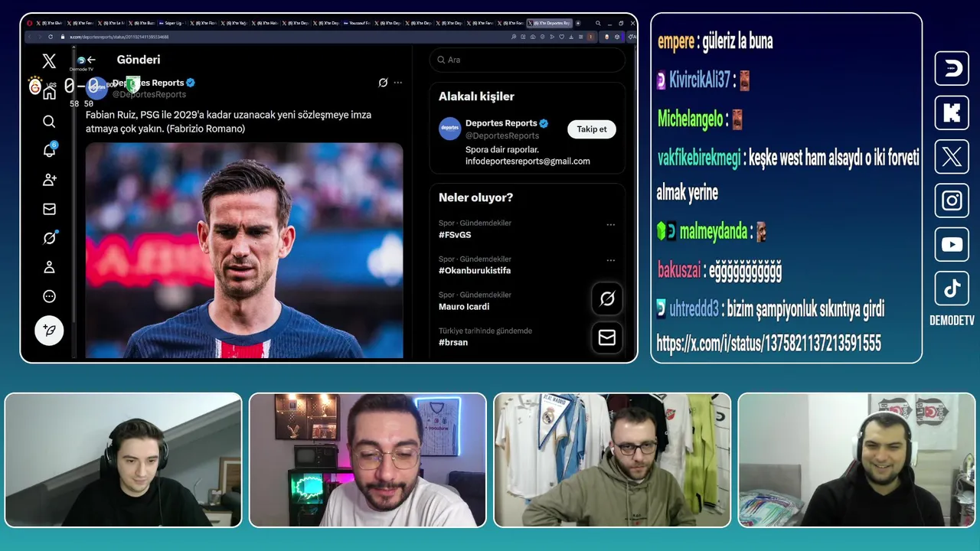Viewport: 980px width, 551px height.
Task: Go back with the arrow beside Gönderi
Action: 91,60
